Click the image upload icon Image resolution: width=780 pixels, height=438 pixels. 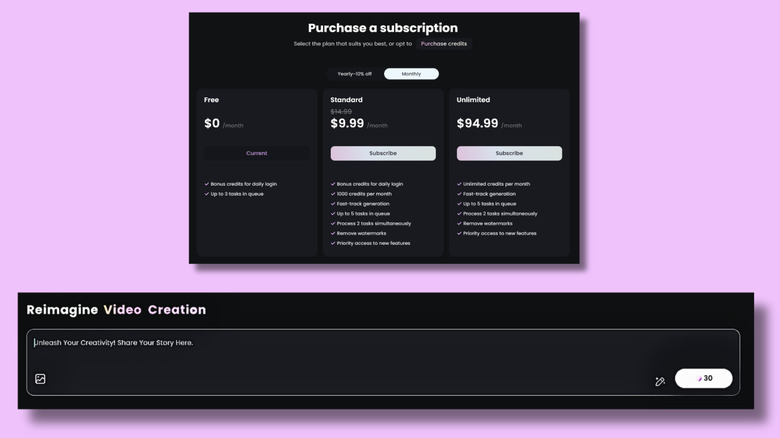pyautogui.click(x=40, y=379)
